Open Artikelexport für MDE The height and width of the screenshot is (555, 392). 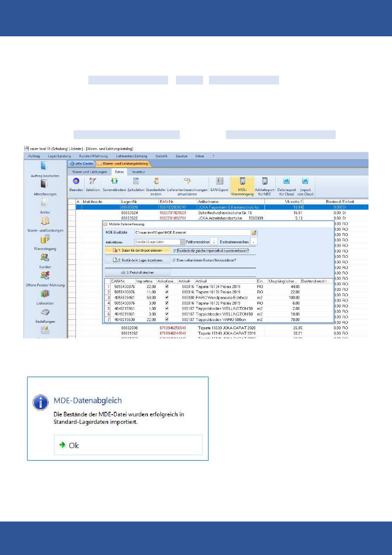264,186
